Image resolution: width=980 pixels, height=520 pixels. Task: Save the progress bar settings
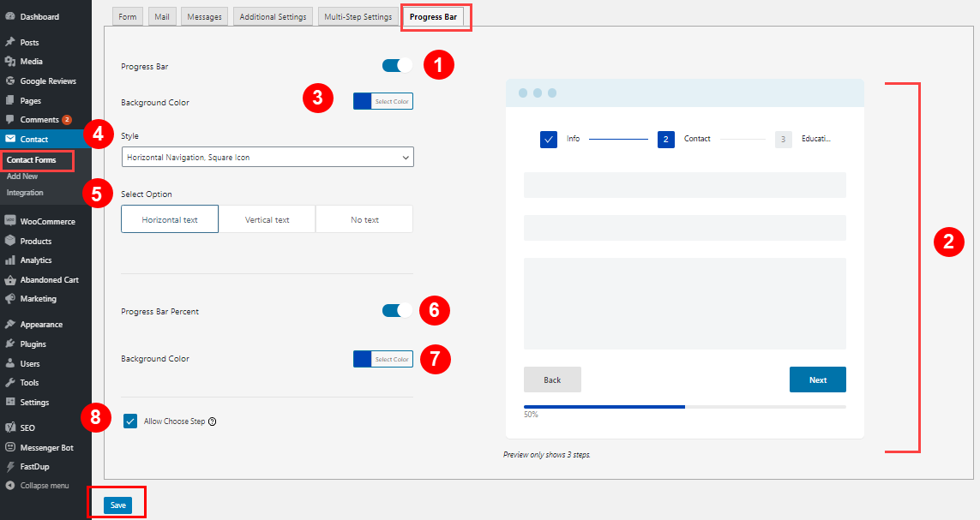pyautogui.click(x=118, y=505)
